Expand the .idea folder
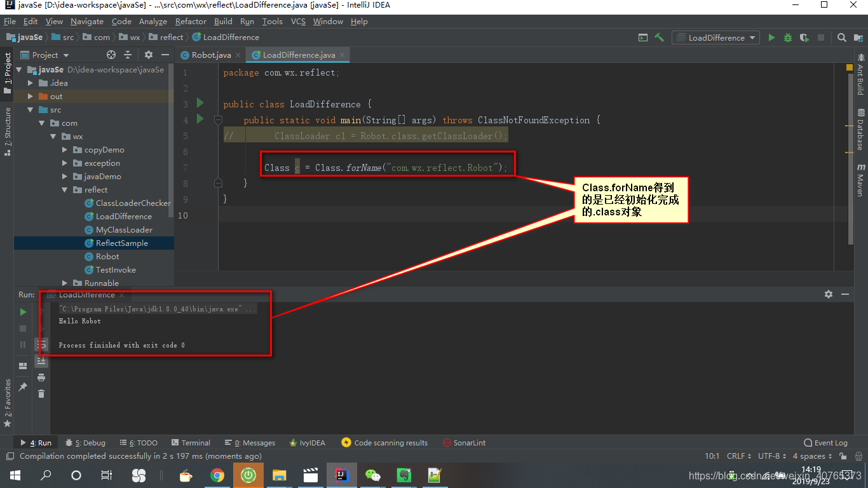This screenshot has height=488, width=868. (x=30, y=83)
